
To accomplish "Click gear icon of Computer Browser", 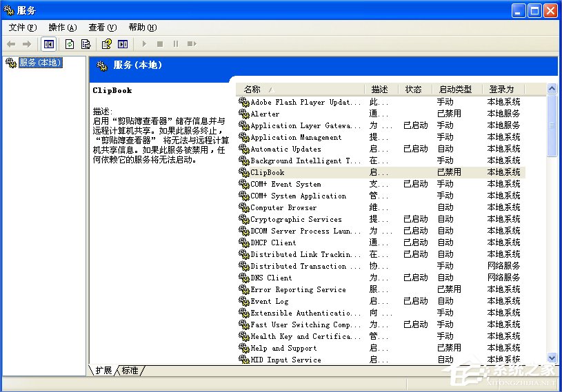I will pos(243,207).
